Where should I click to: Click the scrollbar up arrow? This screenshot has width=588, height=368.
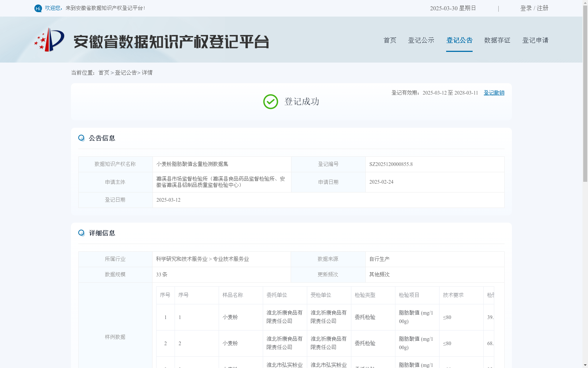[585, 3]
